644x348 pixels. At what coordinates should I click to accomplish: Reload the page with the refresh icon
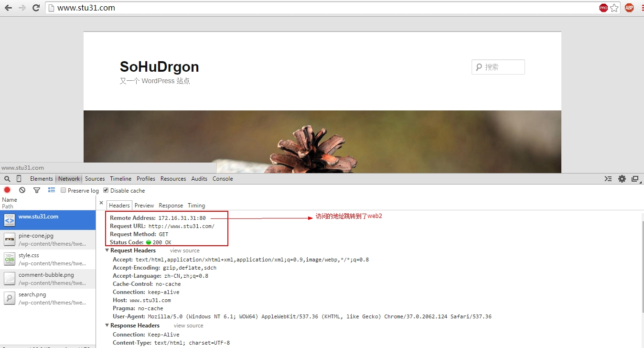pos(36,8)
